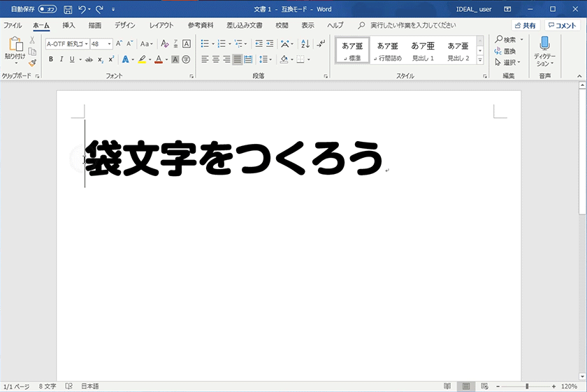Switch to Web Layout view
This screenshot has height=392, width=587.
click(484, 386)
